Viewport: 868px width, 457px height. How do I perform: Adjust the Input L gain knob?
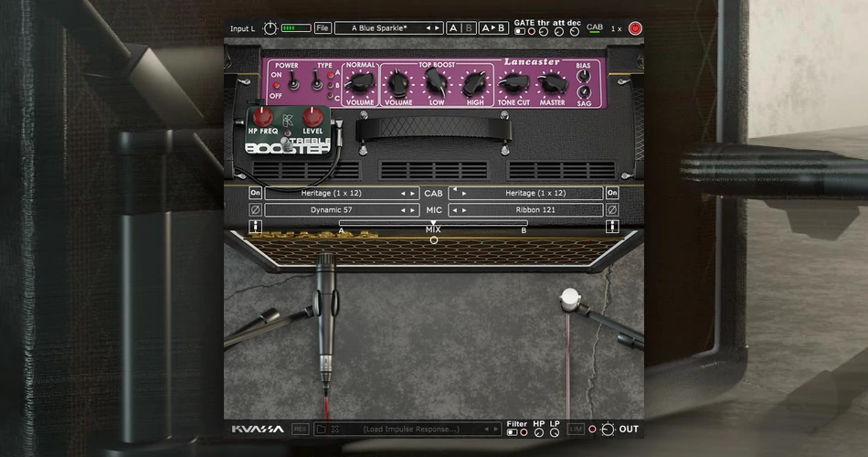click(x=270, y=28)
